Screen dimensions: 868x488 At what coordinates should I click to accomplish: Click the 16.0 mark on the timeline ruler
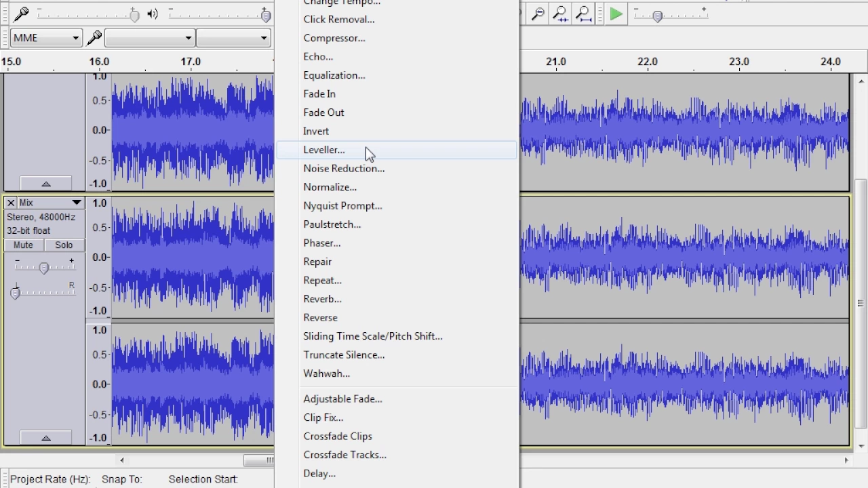click(99, 62)
